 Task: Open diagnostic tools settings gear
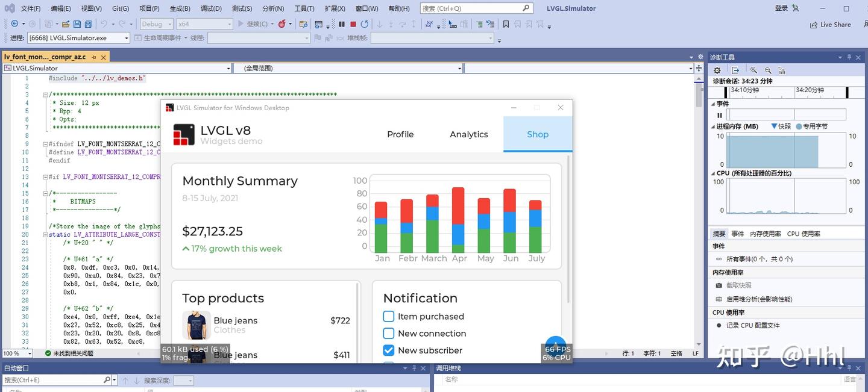pyautogui.click(x=717, y=70)
